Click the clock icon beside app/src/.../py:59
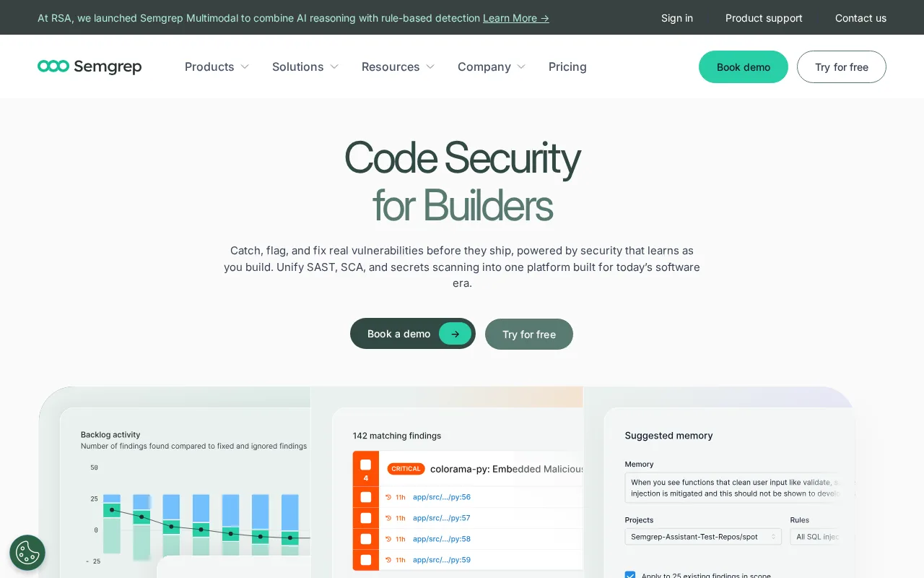Screen dimensions: 924x578 388,560
